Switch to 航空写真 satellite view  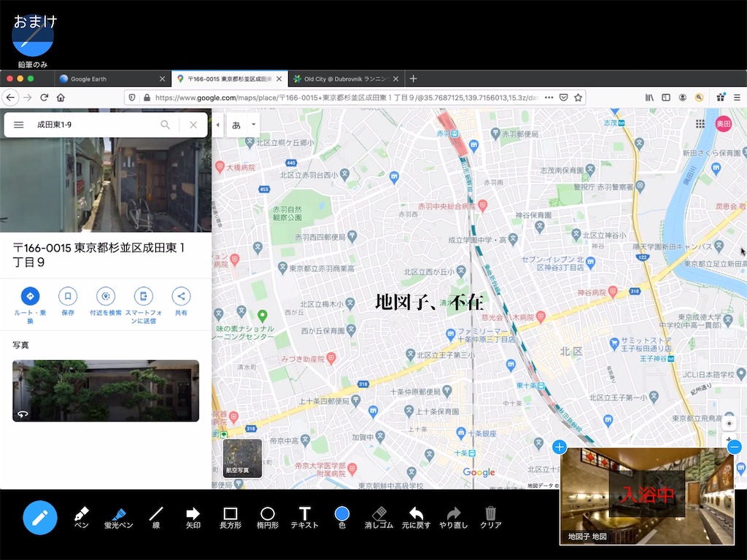tap(242, 458)
